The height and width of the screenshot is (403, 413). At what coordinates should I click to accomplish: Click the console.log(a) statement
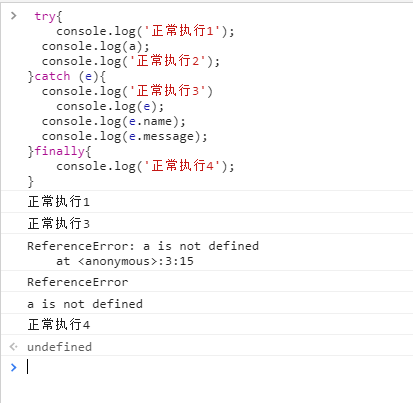[x=96, y=46]
